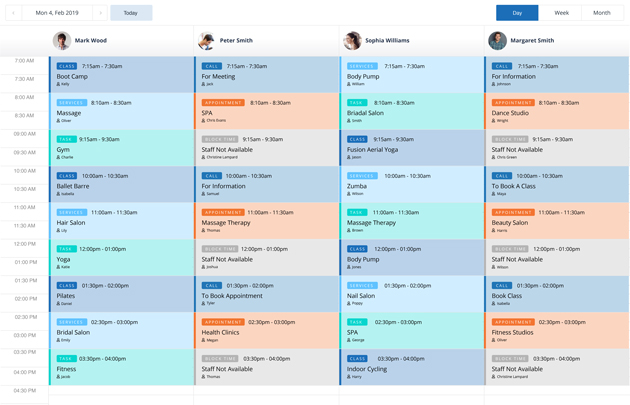Select Sophia Williams' Indoor Cycling class
The height and width of the screenshot is (405, 630).
pos(411,367)
